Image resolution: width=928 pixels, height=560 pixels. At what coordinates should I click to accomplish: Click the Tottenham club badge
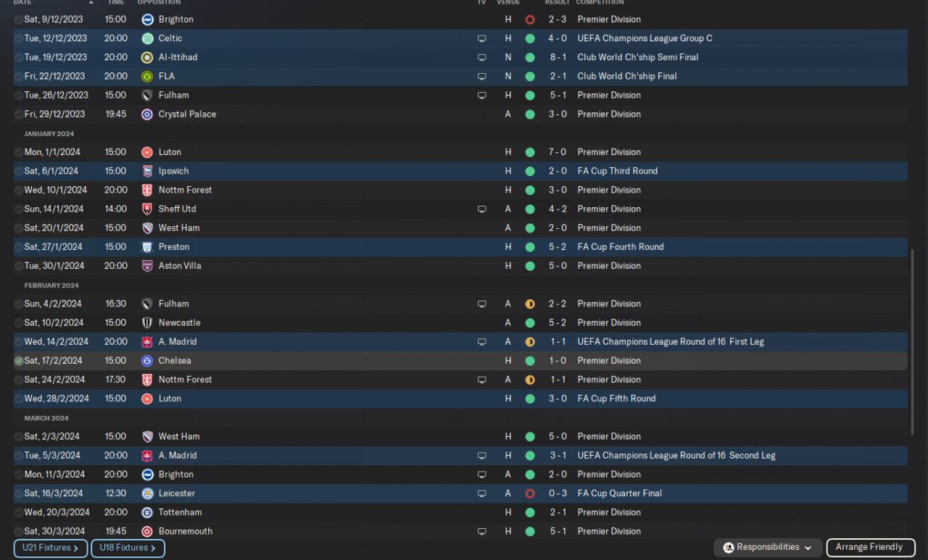(147, 512)
